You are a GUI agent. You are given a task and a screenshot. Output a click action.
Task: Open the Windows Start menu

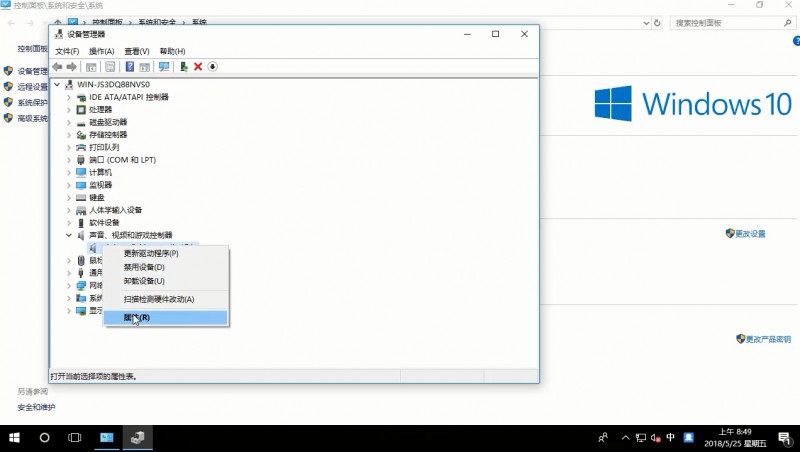tap(14, 438)
